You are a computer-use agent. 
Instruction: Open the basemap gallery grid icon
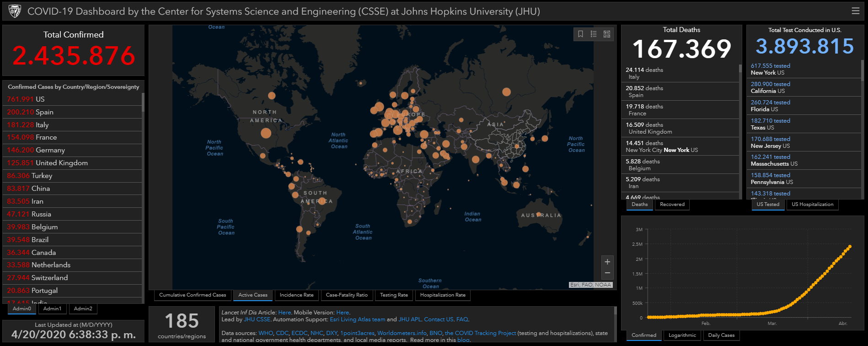pyautogui.click(x=607, y=34)
